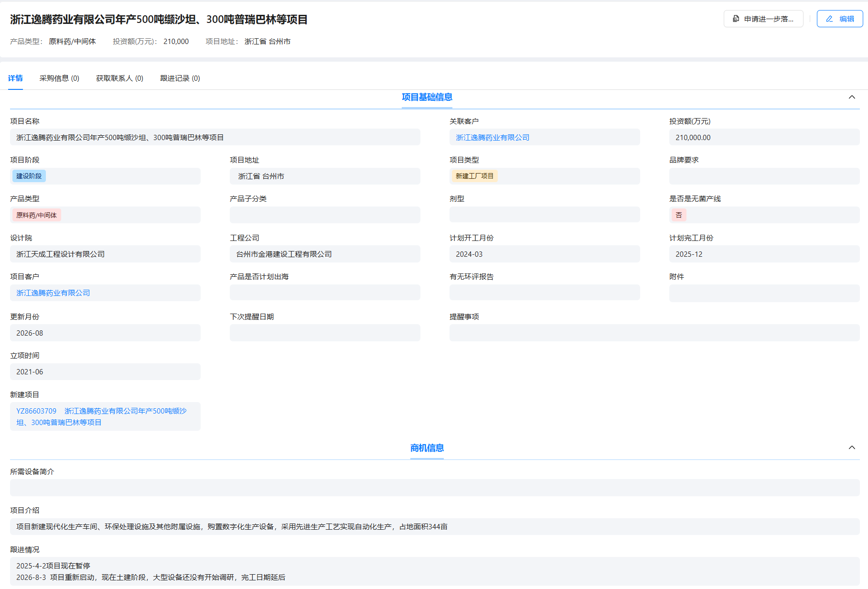This screenshot has width=868, height=589.
Task: Click the empty 附件 field
Action: click(764, 294)
